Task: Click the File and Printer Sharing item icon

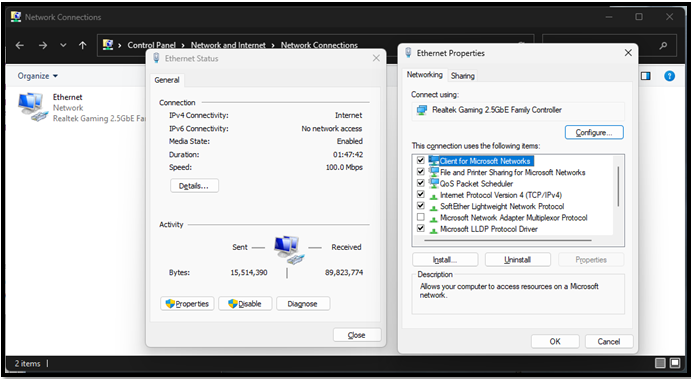Action: (x=434, y=172)
